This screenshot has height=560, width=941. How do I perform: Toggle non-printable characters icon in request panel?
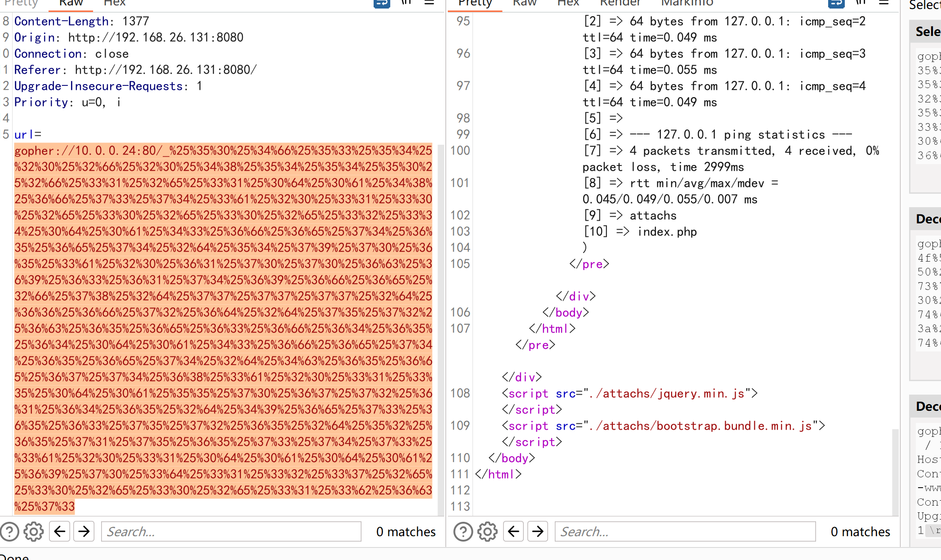point(406,3)
